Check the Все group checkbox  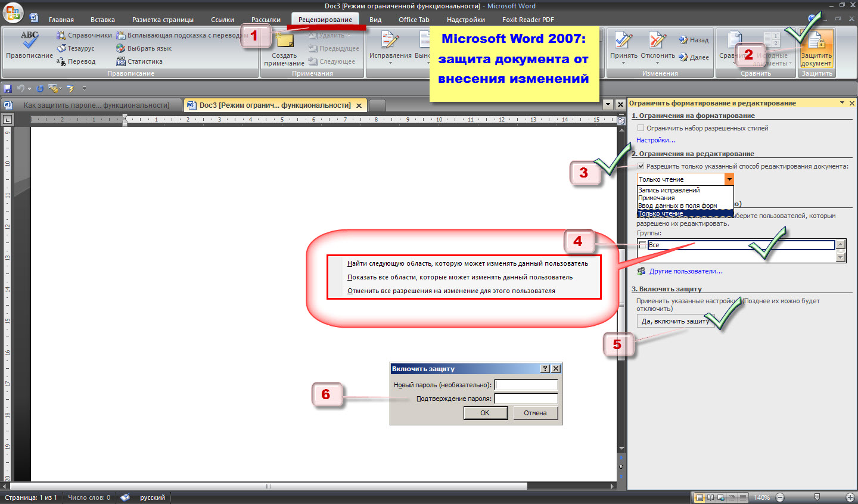[x=642, y=245]
